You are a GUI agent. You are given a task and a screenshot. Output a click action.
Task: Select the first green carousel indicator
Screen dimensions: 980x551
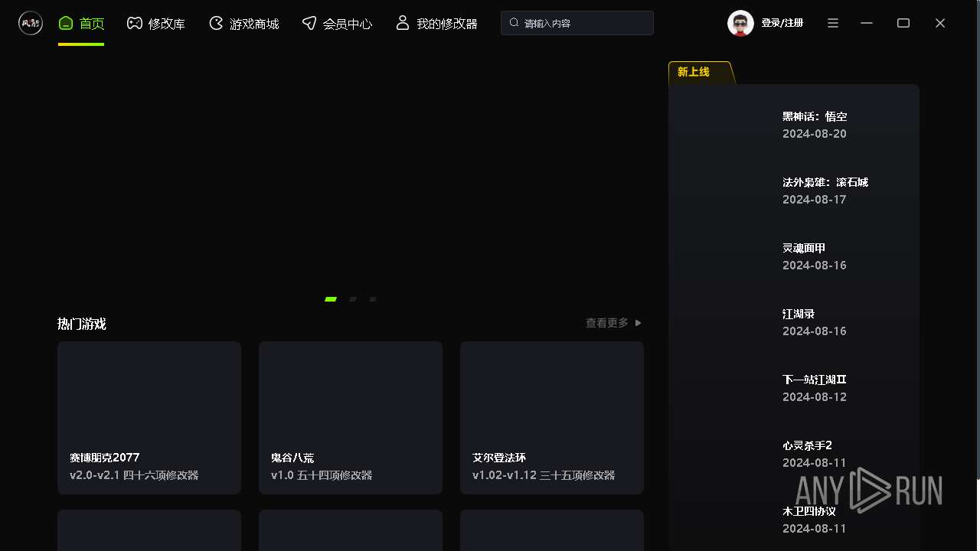[x=331, y=299]
